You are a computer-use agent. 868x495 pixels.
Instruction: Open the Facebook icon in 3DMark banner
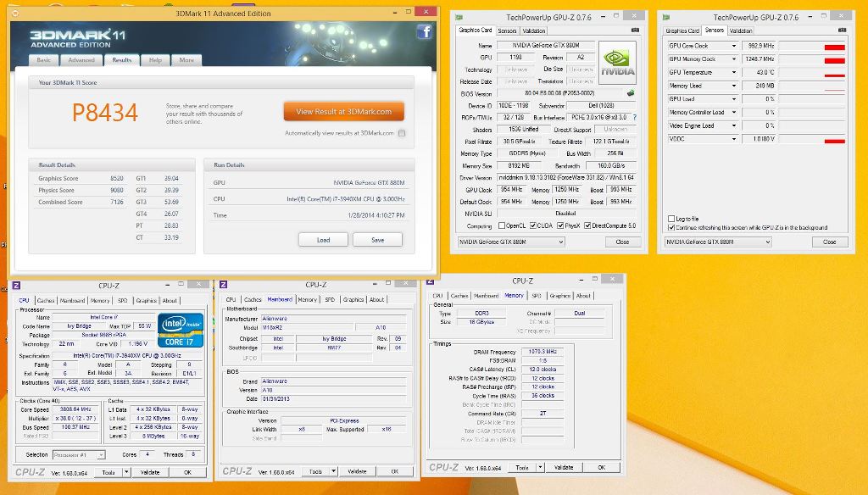point(424,32)
